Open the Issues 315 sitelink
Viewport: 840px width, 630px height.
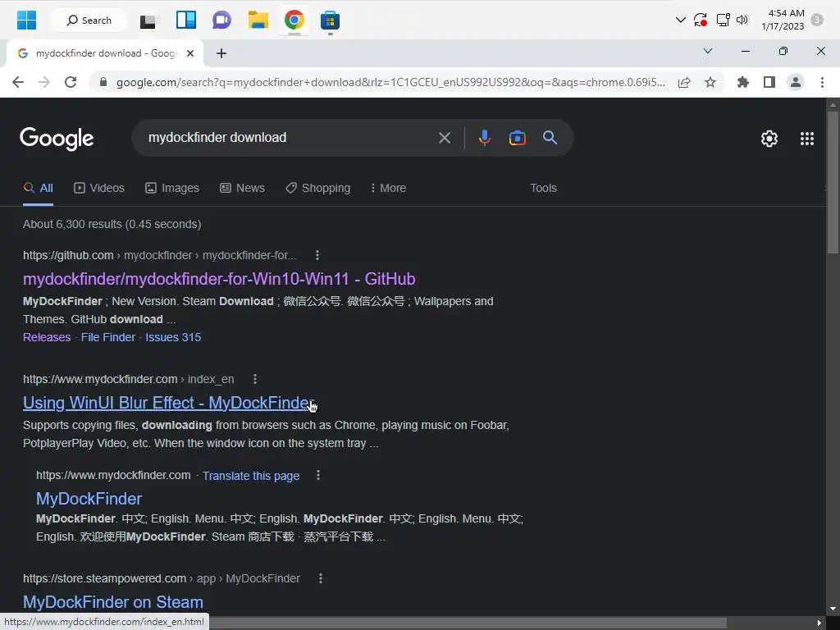pos(173,337)
